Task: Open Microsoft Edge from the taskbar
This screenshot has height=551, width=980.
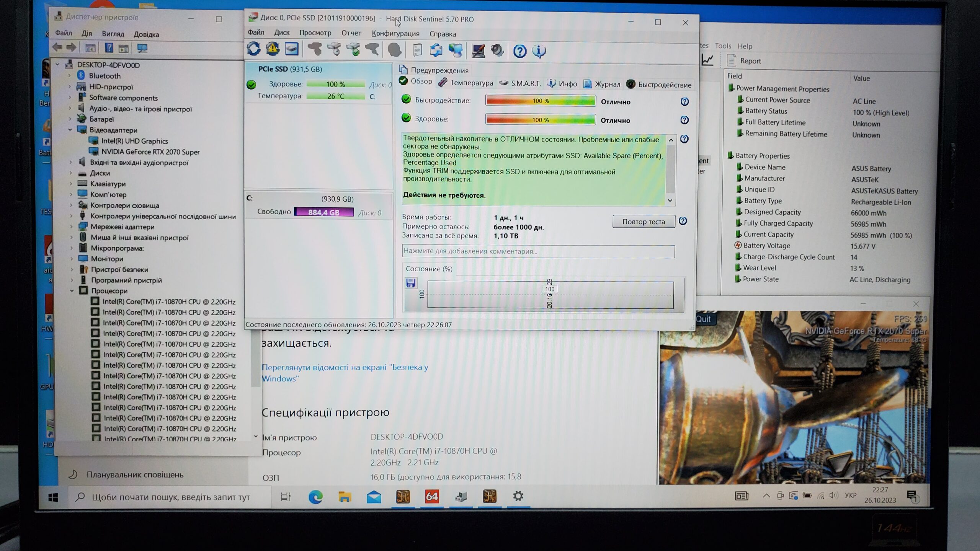Action: (x=315, y=497)
